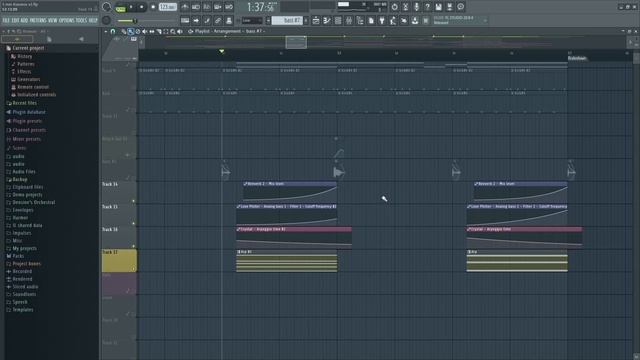The width and height of the screenshot is (640, 360).
Task: Open the EDIT menu
Action: point(15,20)
